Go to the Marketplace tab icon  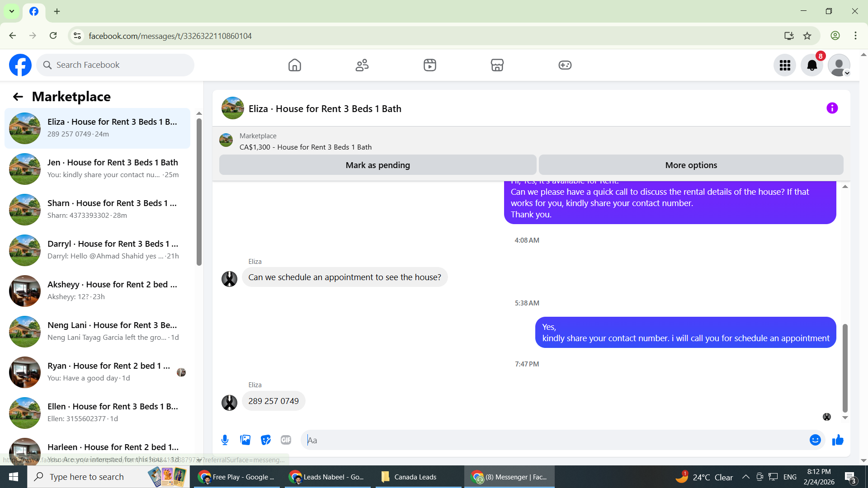click(497, 65)
